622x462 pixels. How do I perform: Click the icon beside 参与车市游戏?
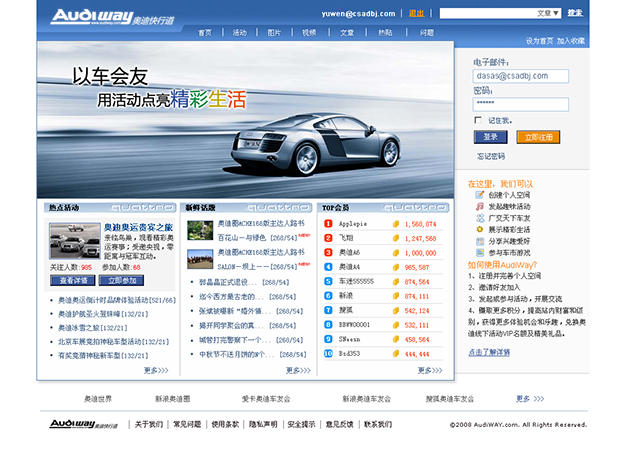pos(480,253)
